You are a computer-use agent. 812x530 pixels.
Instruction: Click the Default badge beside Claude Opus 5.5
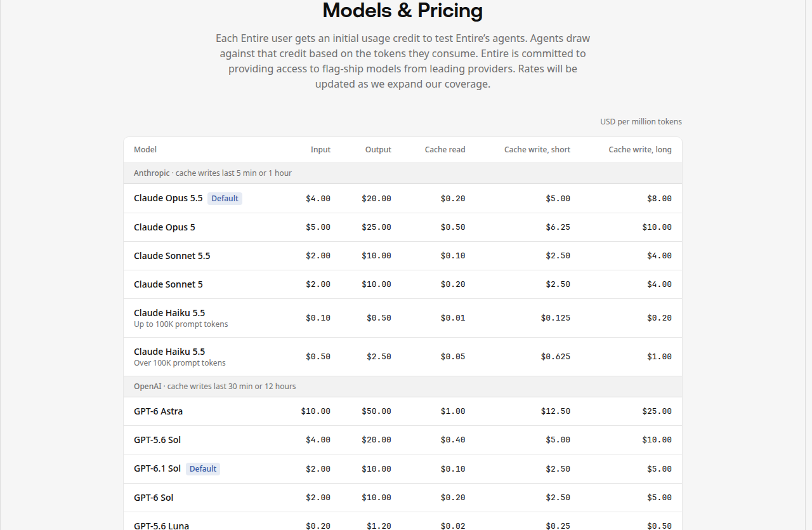[225, 199]
